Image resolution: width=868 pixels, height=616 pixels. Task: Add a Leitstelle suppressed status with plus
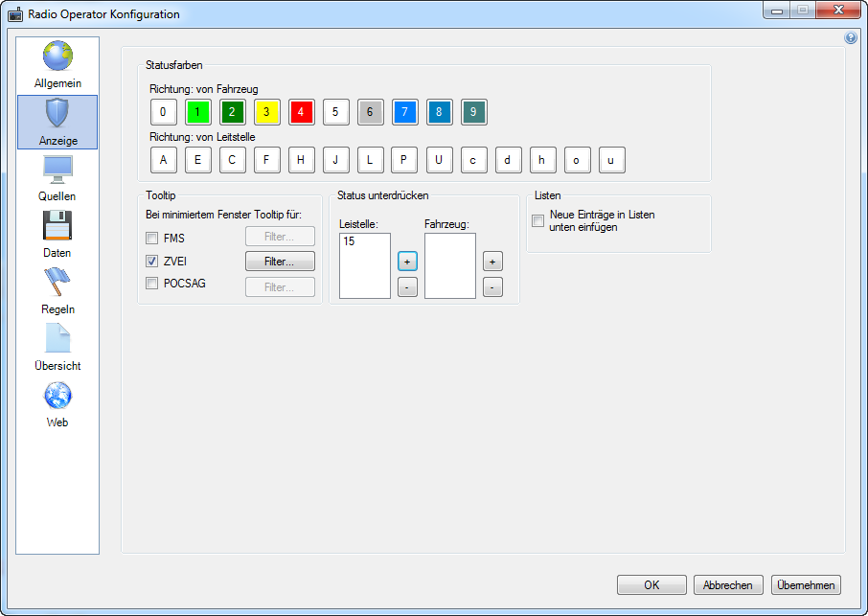coord(407,262)
